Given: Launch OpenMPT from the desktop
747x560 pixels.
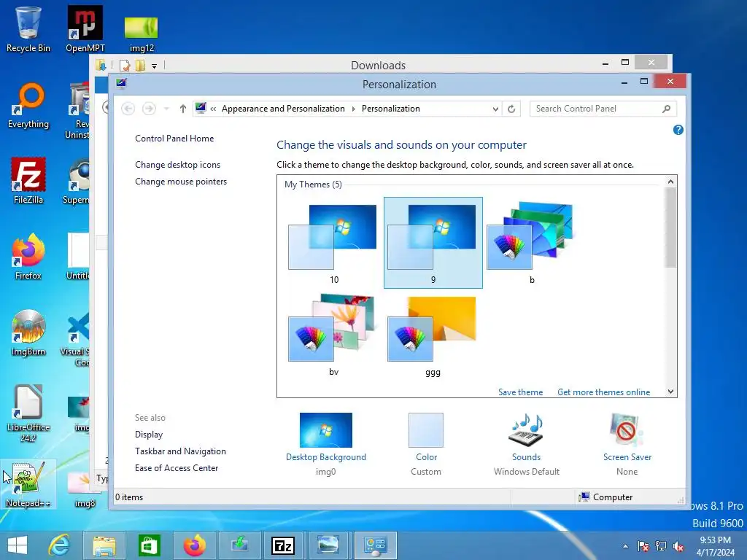Looking at the screenshot, I should point(85,28).
